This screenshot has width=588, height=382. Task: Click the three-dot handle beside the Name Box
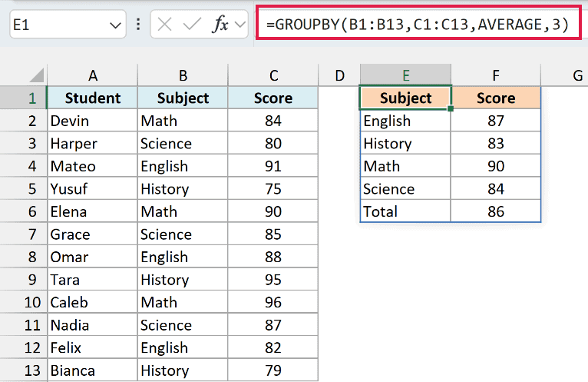pos(138,25)
